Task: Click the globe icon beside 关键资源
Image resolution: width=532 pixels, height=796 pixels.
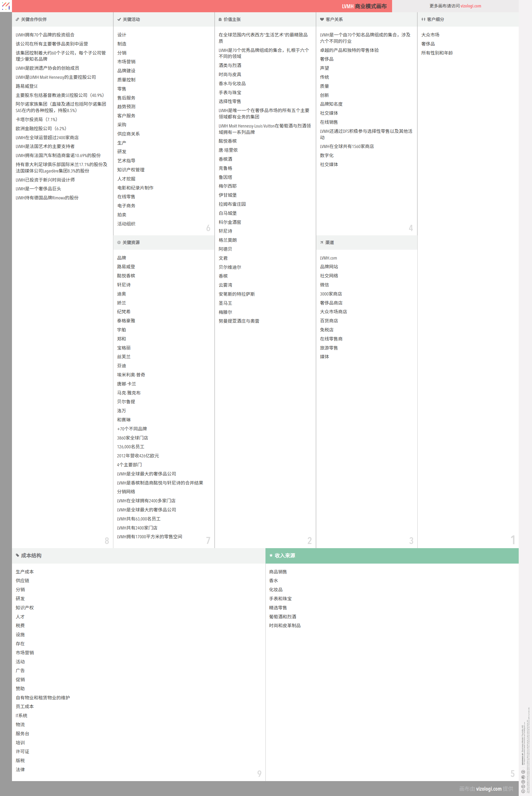Action: click(119, 243)
